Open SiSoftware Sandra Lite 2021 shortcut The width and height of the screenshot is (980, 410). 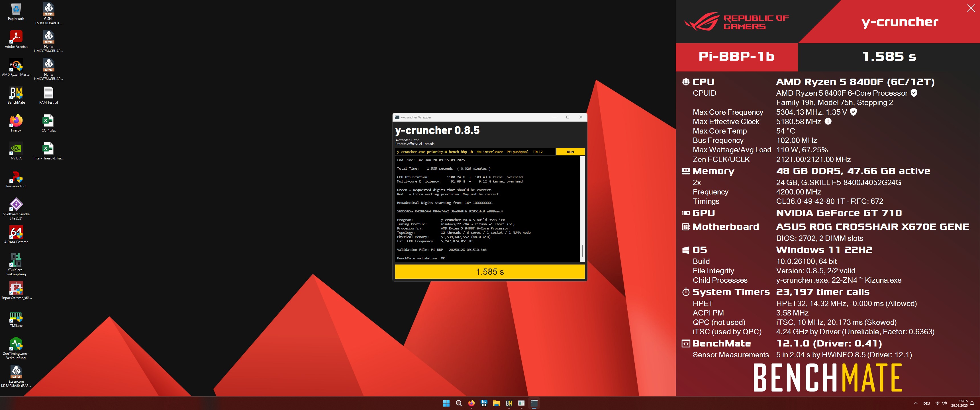point(16,209)
